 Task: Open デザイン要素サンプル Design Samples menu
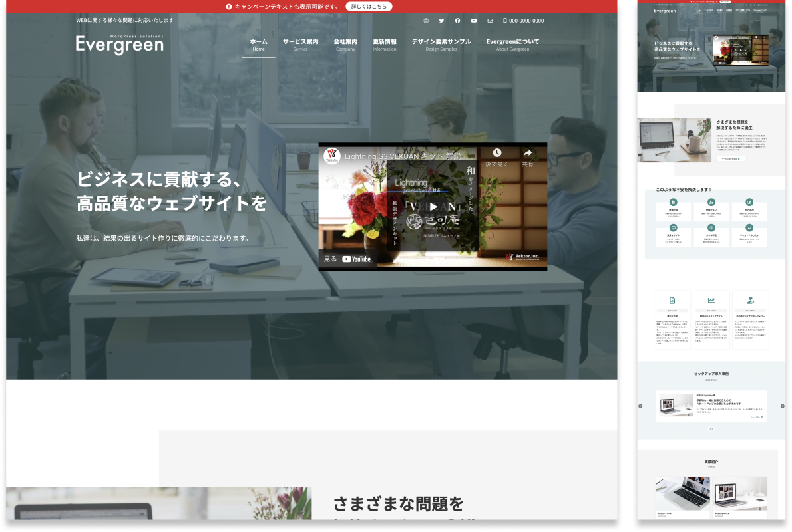[x=441, y=45]
